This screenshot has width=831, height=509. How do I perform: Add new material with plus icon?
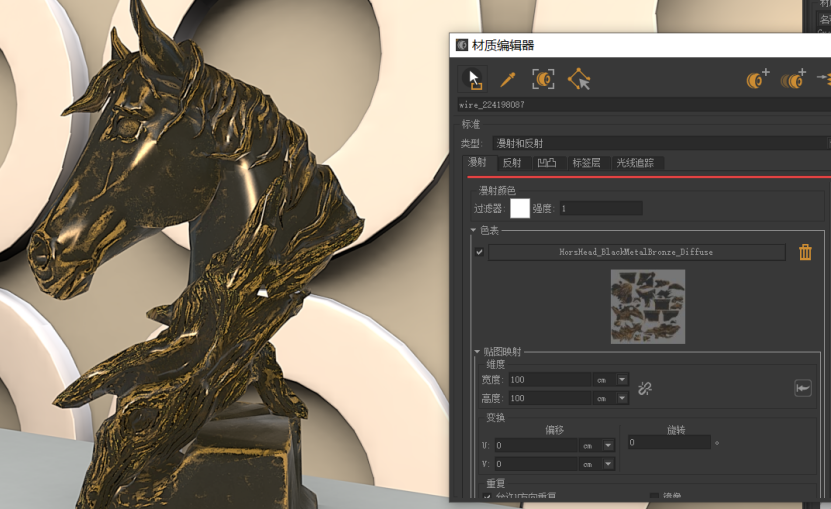[758, 79]
